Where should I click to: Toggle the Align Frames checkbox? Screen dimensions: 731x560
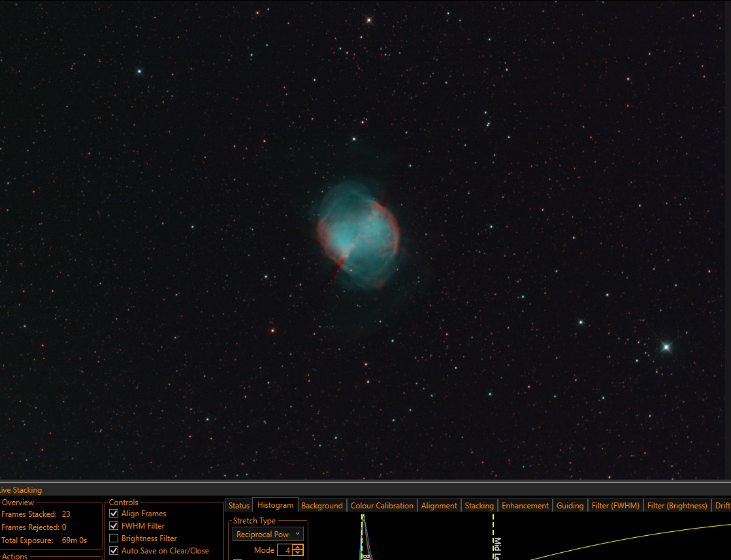(x=113, y=514)
